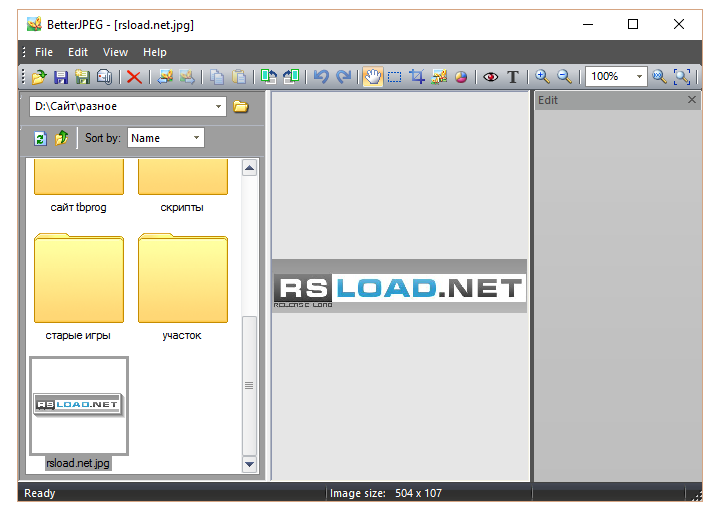Go up one folder level
The width and height of the screenshot is (725, 522).
pos(61,138)
